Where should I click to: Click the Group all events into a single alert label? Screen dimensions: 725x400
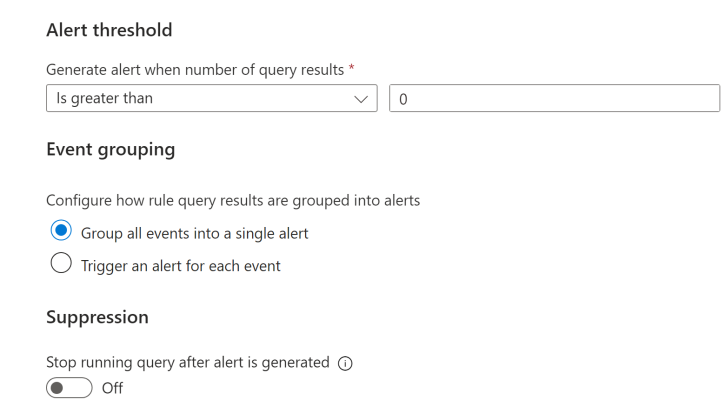(194, 233)
